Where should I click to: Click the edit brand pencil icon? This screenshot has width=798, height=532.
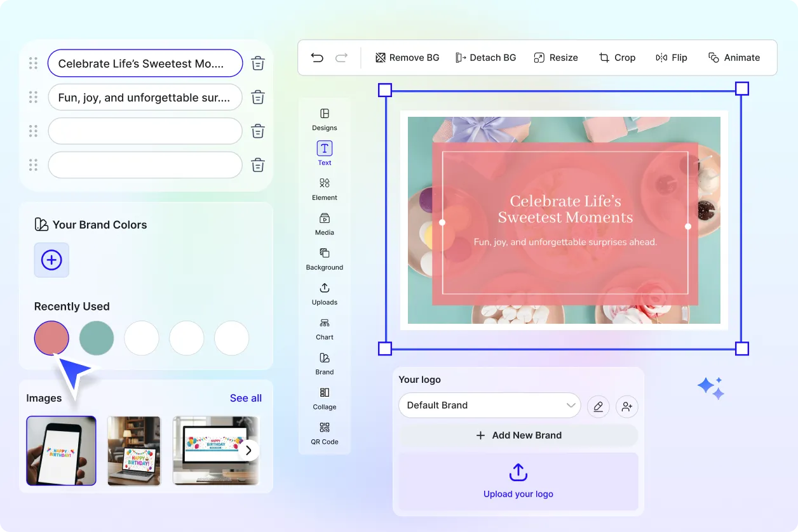[x=598, y=406]
